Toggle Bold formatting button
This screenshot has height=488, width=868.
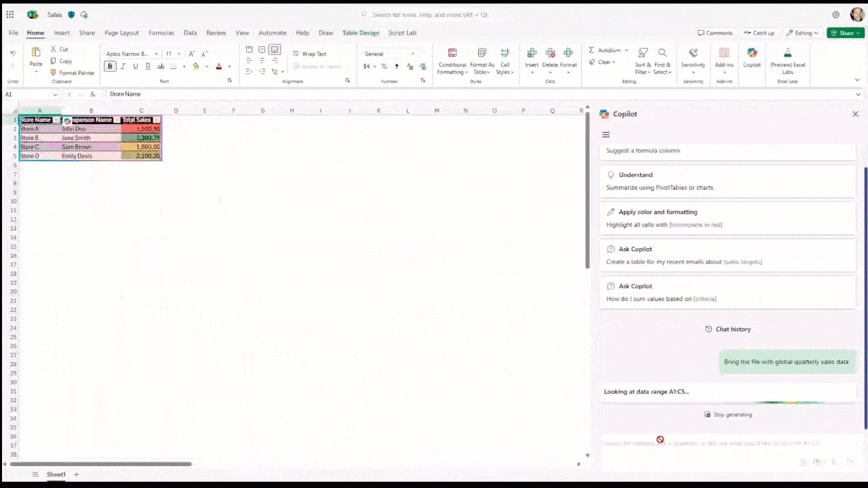110,66
